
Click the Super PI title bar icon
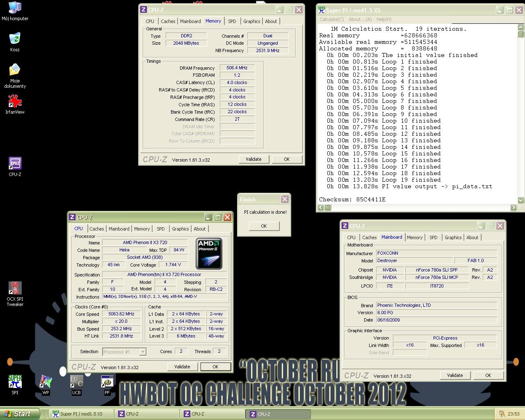[322, 10]
